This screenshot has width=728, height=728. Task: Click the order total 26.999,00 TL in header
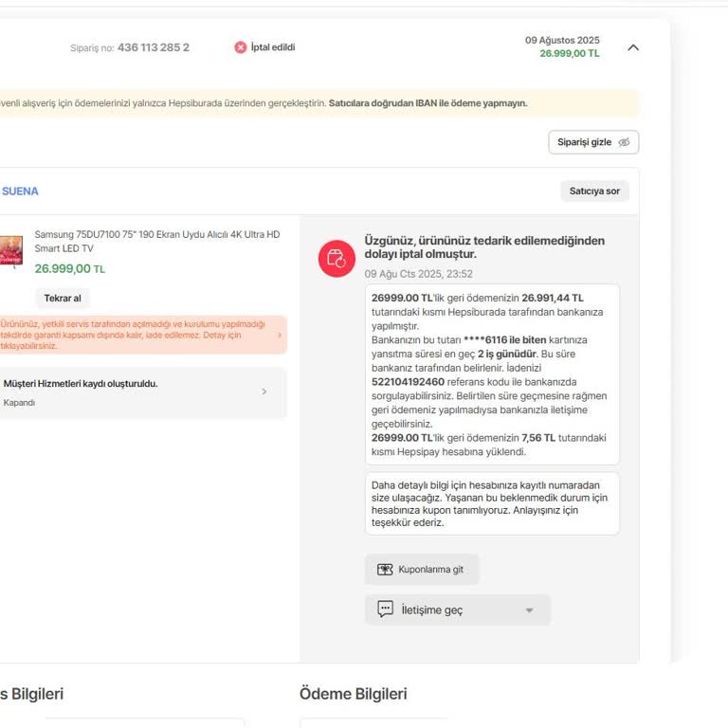[569, 53]
